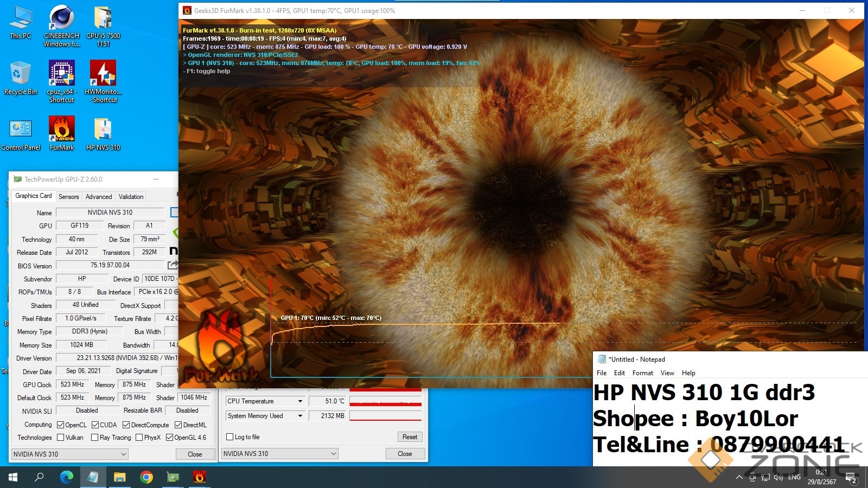The width and height of the screenshot is (868, 488).
Task: Open the FurMark desktop shortcut
Action: [x=62, y=133]
